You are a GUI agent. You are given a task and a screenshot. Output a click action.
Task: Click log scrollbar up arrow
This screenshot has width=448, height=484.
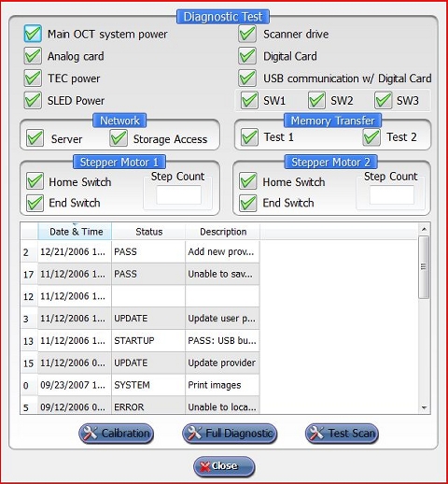point(424,230)
